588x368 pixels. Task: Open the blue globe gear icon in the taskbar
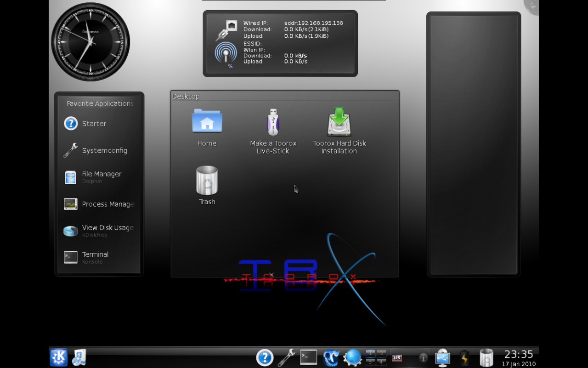click(x=352, y=357)
